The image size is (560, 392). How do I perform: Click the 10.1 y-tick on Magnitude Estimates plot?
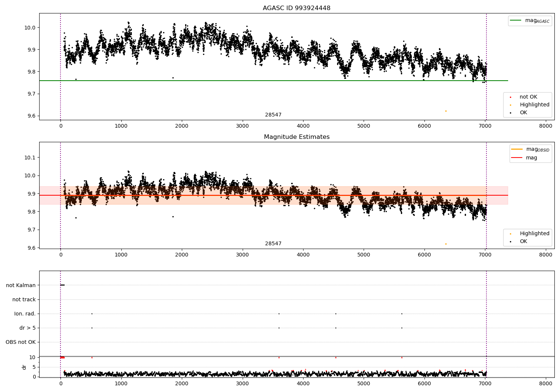click(30, 158)
